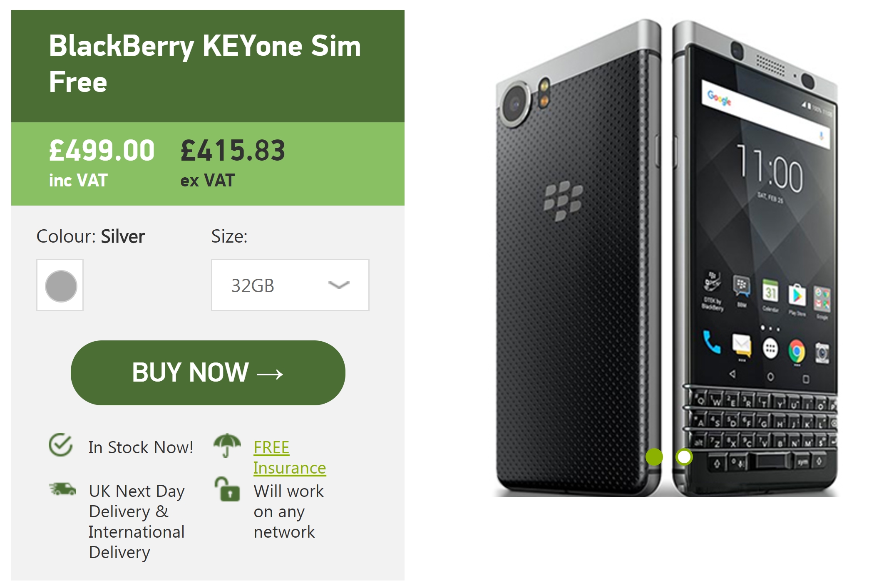The height and width of the screenshot is (588, 889).
Task: Click the Play Store icon on phone screen
Action: click(797, 295)
